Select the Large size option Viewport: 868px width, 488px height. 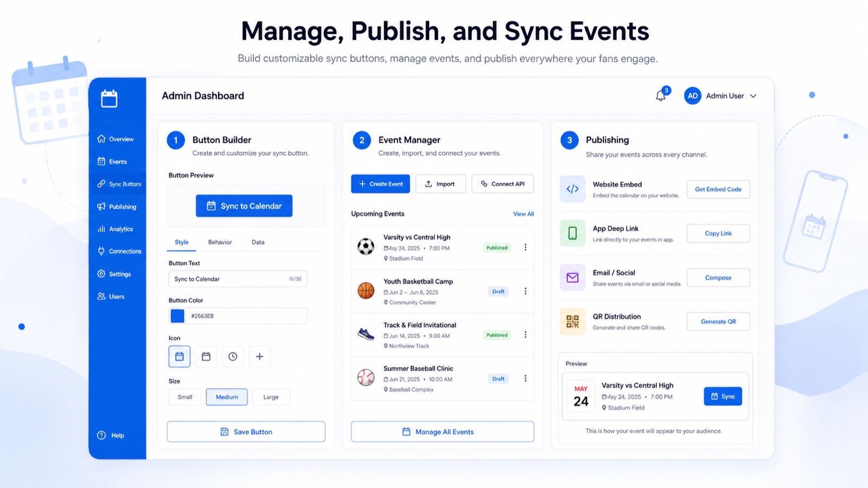point(271,397)
